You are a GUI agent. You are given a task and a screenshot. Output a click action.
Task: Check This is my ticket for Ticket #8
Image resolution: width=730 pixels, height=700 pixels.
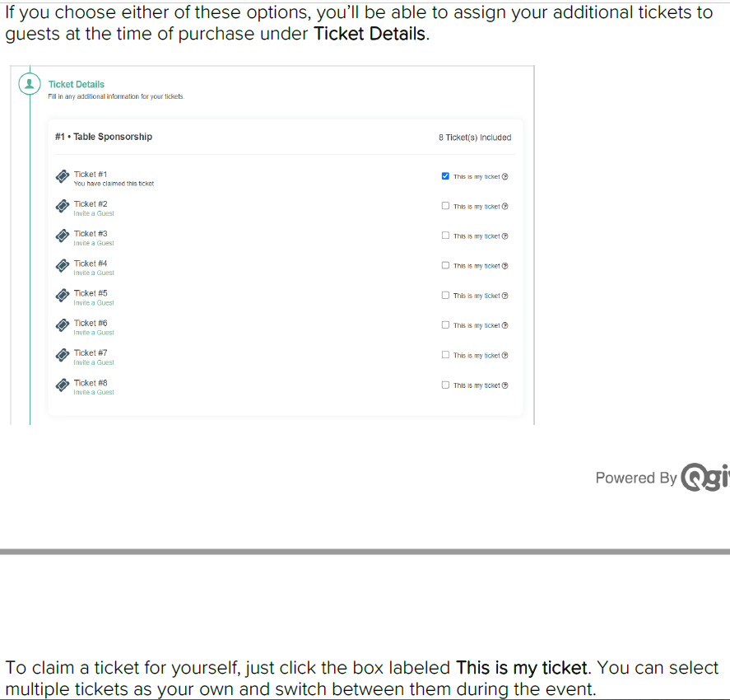(x=445, y=385)
